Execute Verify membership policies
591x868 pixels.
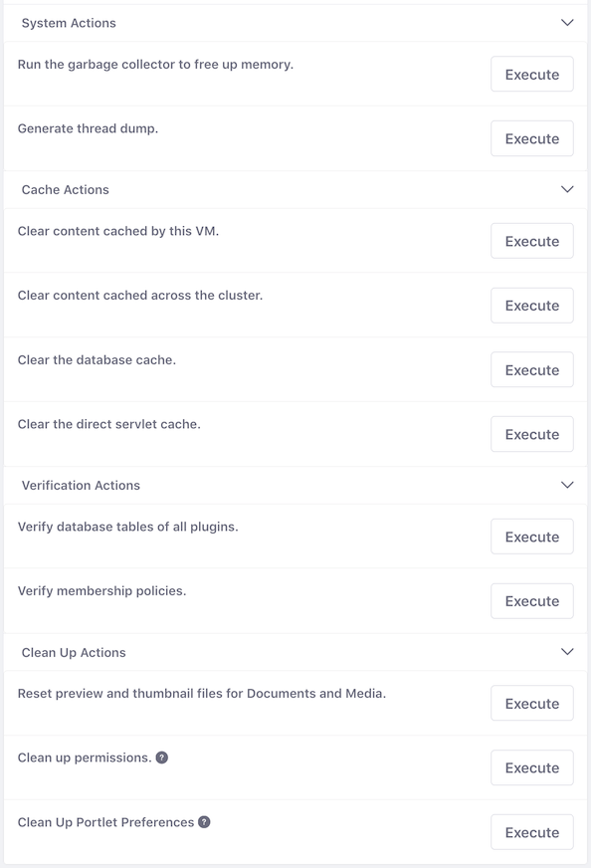pos(531,601)
